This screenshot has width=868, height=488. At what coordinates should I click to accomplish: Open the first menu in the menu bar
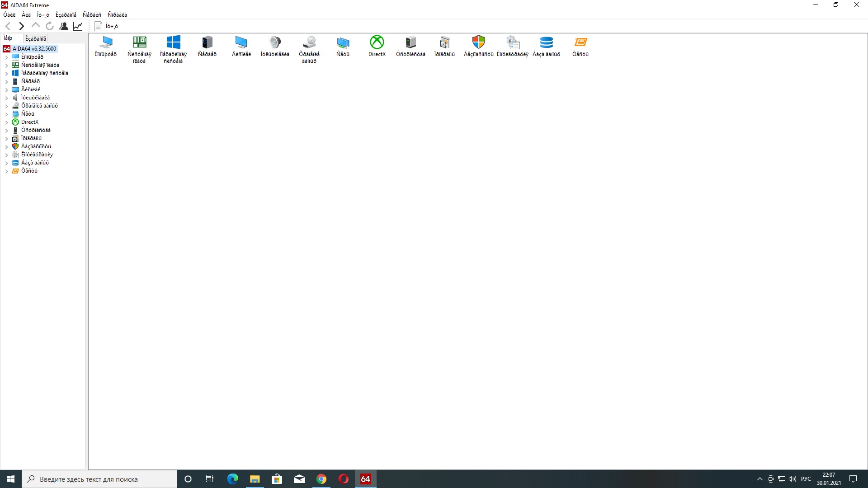(9, 15)
